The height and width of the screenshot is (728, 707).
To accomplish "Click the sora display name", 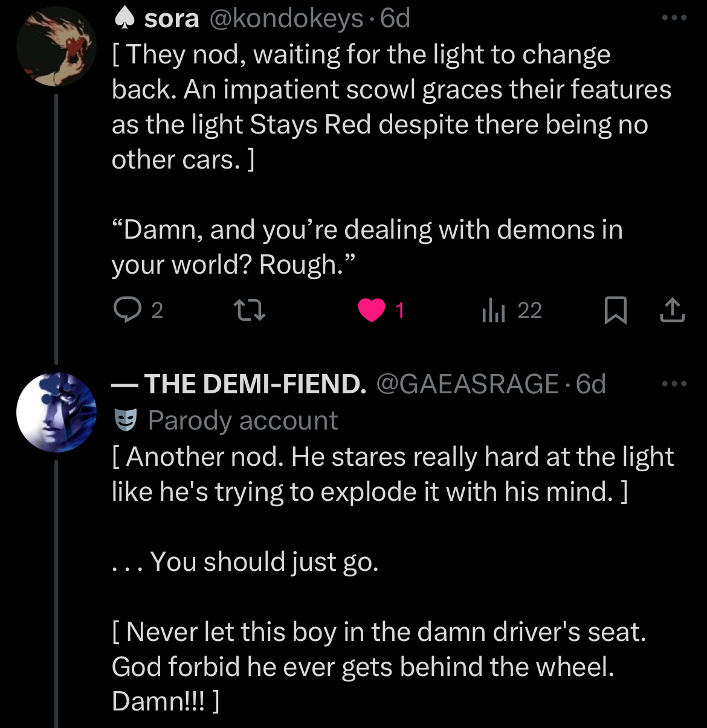I will pyautogui.click(x=172, y=19).
